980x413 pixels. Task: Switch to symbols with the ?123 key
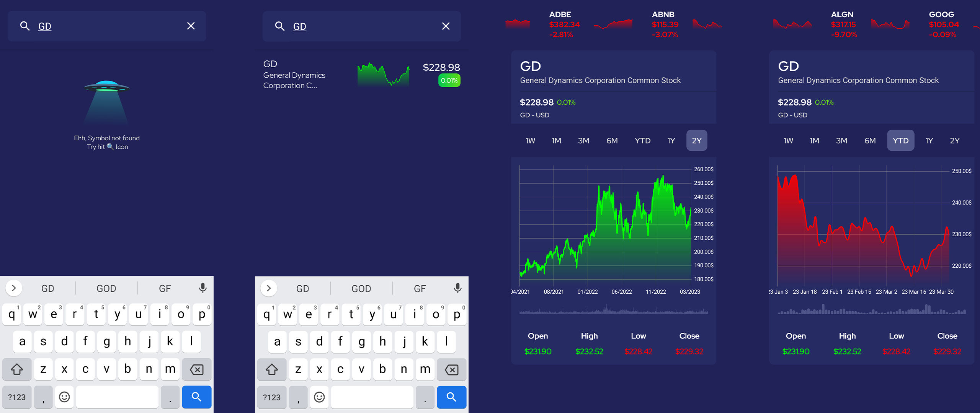click(17, 397)
